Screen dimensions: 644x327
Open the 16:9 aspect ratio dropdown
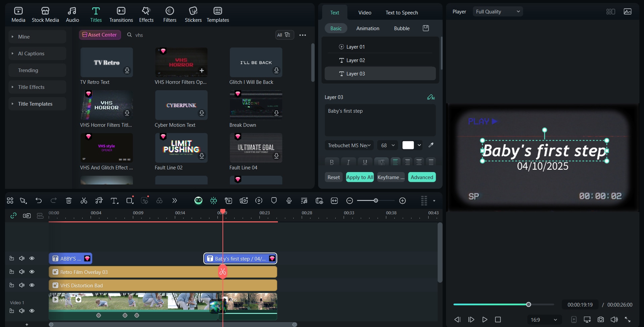click(x=544, y=320)
